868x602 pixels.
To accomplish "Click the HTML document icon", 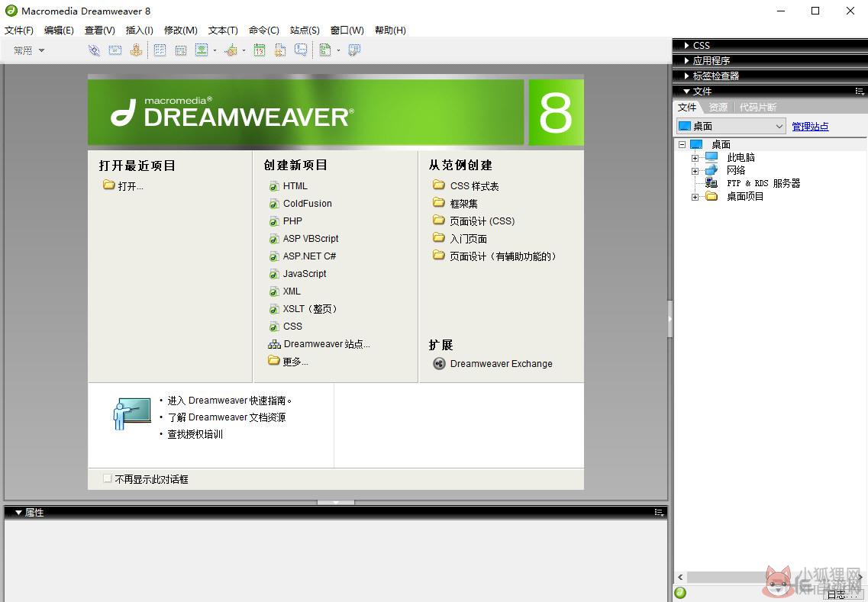I will point(274,186).
